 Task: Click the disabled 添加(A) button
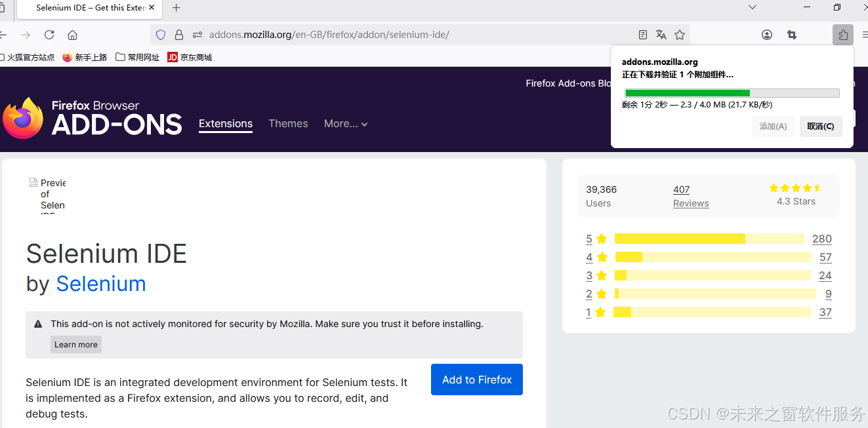(774, 126)
